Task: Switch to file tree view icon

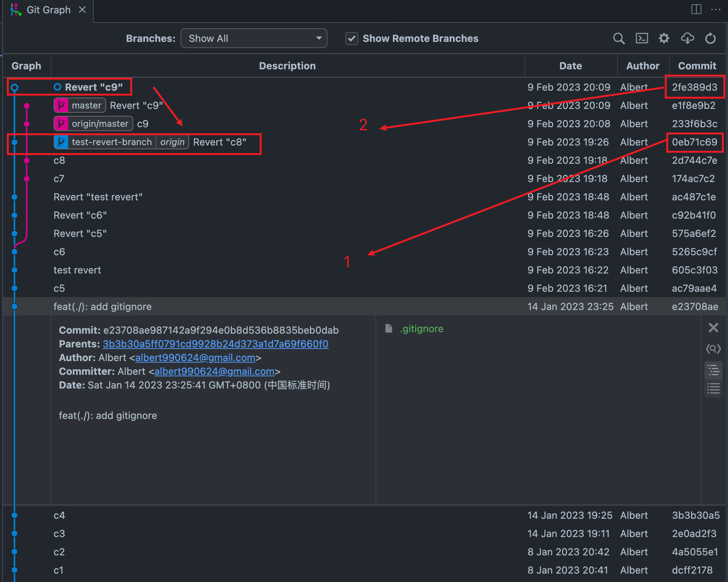Action: tap(713, 370)
